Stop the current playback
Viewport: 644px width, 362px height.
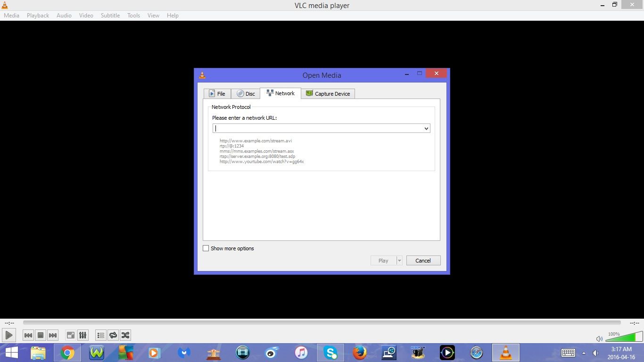(x=41, y=335)
